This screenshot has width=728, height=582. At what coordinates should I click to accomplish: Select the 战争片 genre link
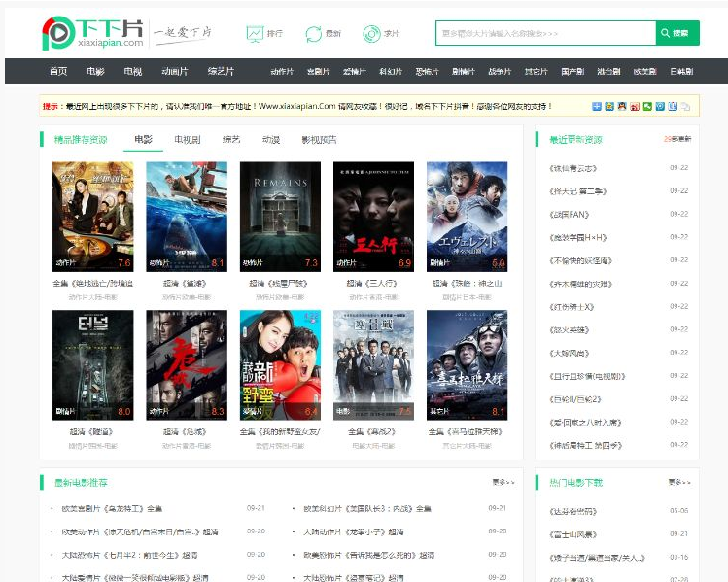[500, 72]
